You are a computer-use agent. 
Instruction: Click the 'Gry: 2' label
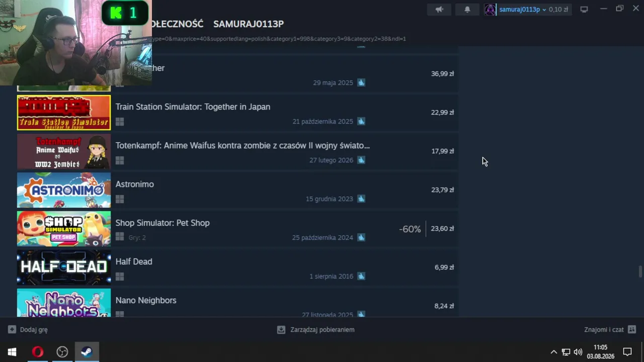tap(137, 237)
